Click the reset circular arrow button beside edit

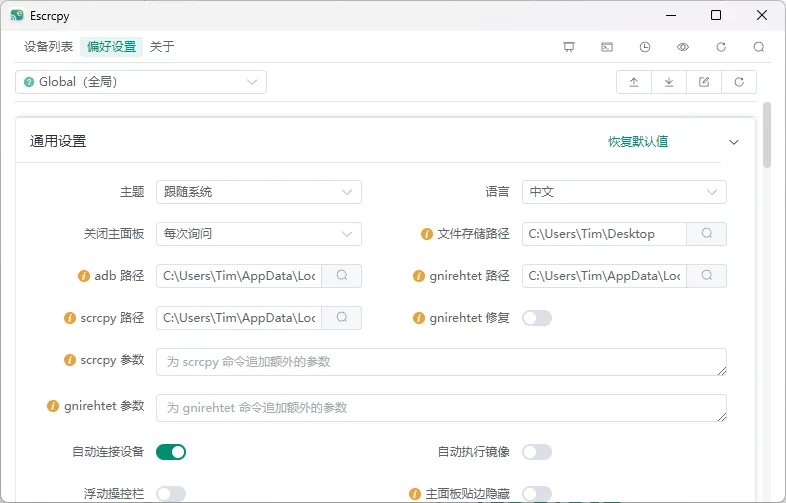pyautogui.click(x=739, y=82)
